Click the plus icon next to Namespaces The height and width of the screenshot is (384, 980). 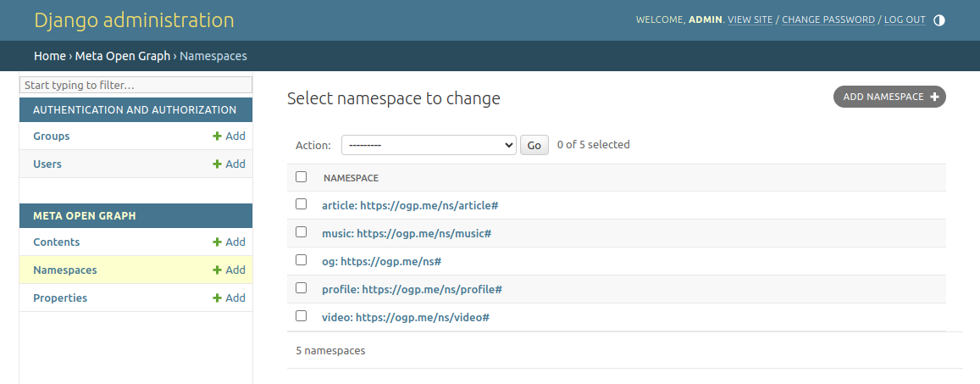217,270
